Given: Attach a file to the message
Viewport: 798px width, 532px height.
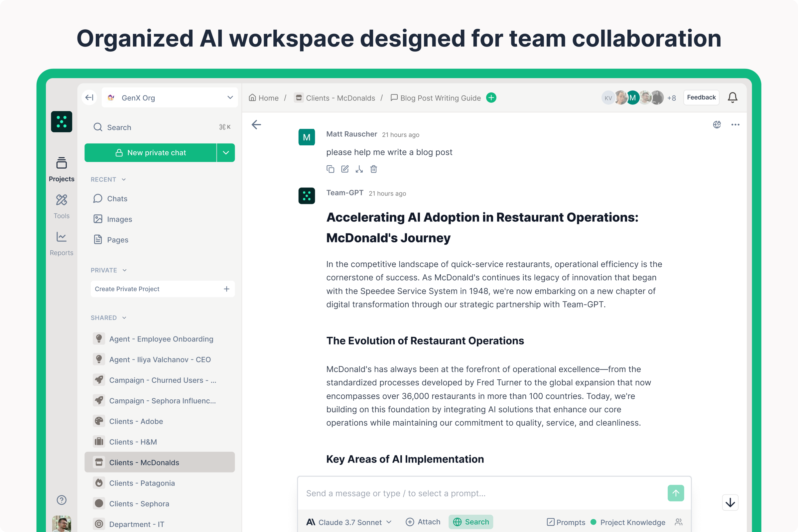Looking at the screenshot, I should 423,522.
